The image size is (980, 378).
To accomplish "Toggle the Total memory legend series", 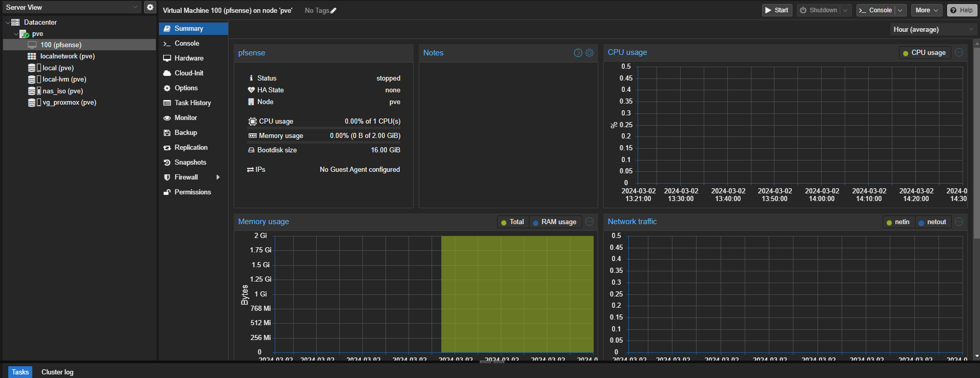I will point(513,222).
